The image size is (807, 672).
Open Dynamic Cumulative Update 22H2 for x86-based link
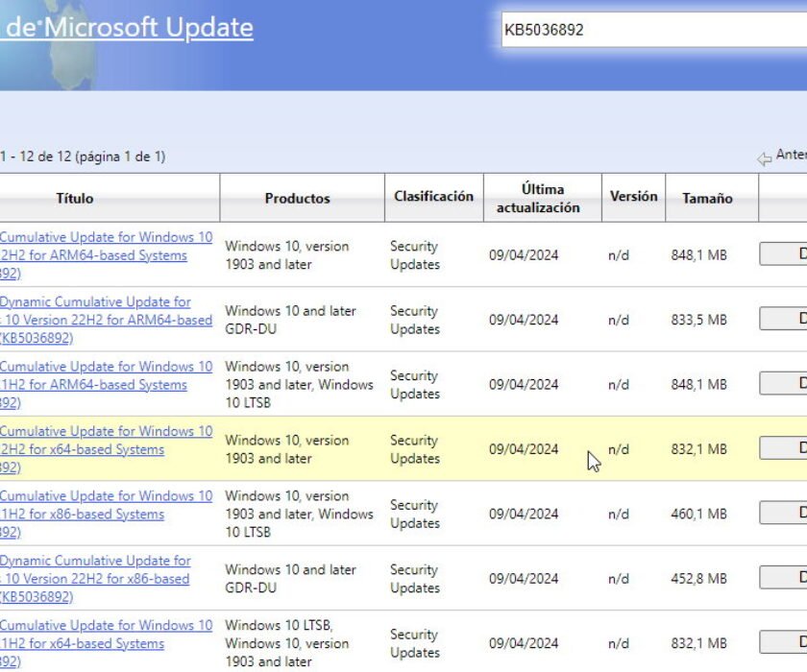(95, 579)
